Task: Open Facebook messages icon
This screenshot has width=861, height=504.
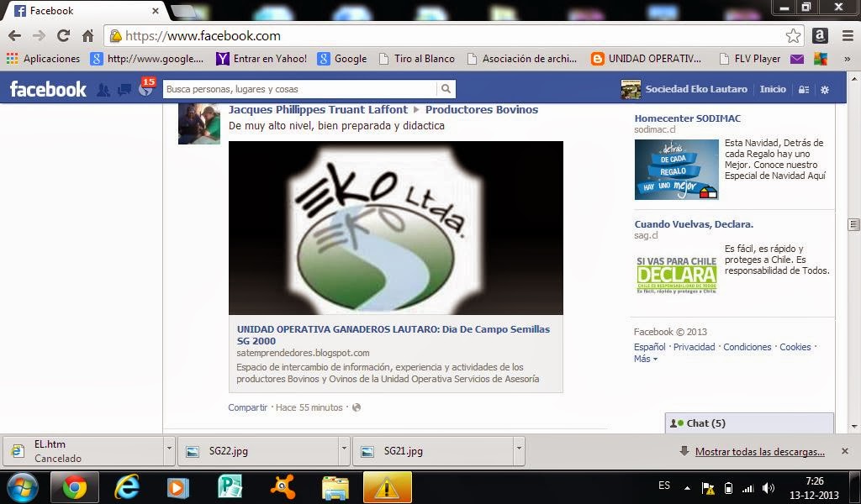Action: click(x=124, y=90)
